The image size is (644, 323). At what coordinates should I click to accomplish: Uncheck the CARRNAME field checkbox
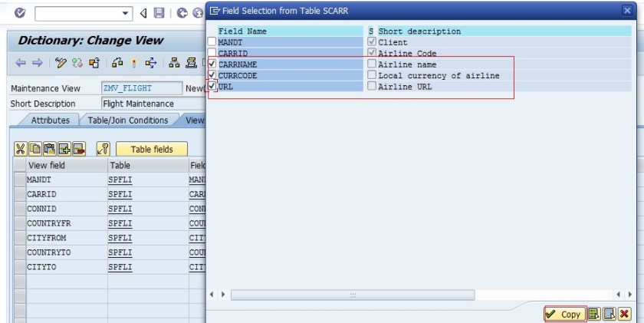pyautogui.click(x=212, y=64)
